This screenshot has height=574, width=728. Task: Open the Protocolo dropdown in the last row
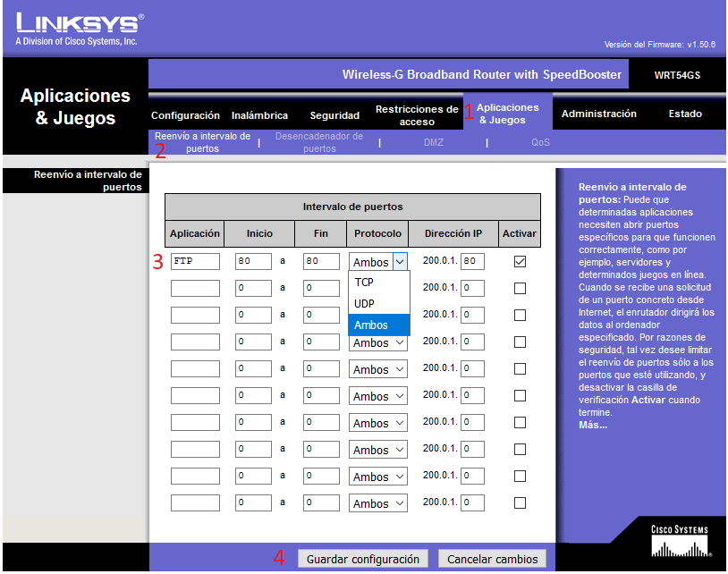[378, 503]
